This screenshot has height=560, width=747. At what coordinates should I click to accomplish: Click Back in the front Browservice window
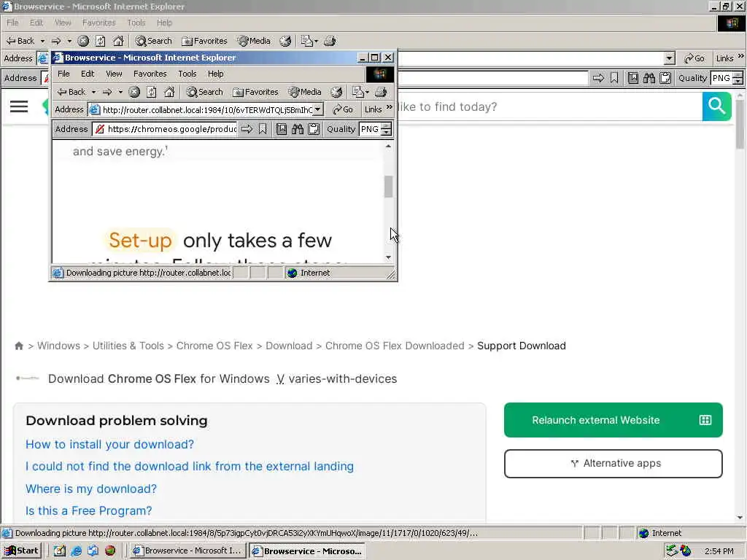pyautogui.click(x=71, y=92)
